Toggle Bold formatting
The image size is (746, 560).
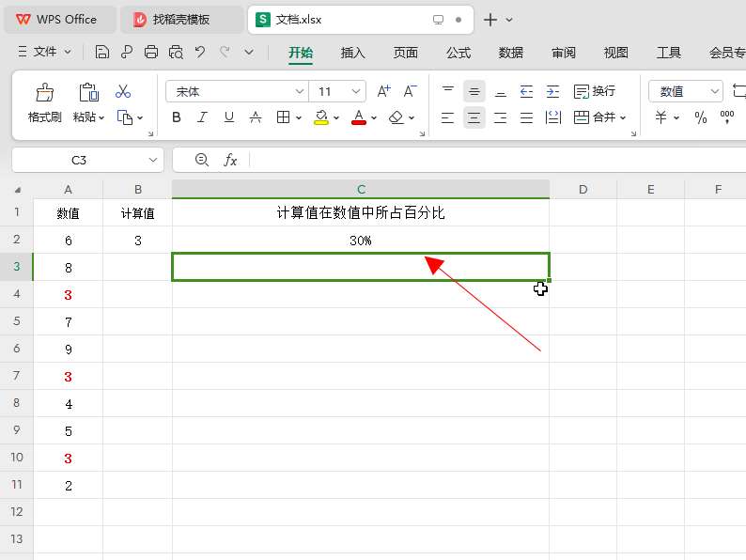(177, 117)
